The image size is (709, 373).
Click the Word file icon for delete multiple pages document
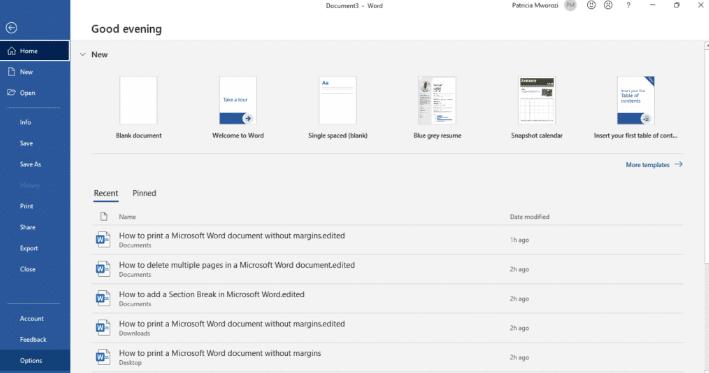[103, 269]
